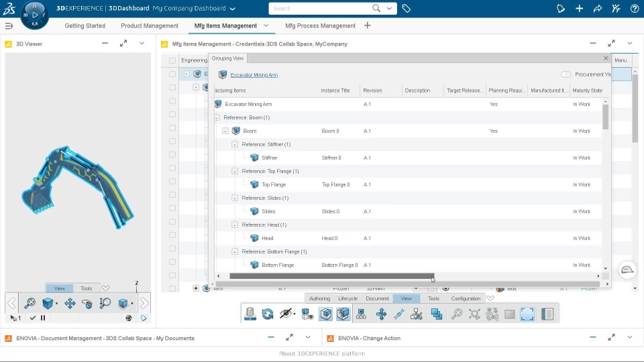Open the Help question mark icon
Viewport: 644px width, 362px height.
point(635,8)
